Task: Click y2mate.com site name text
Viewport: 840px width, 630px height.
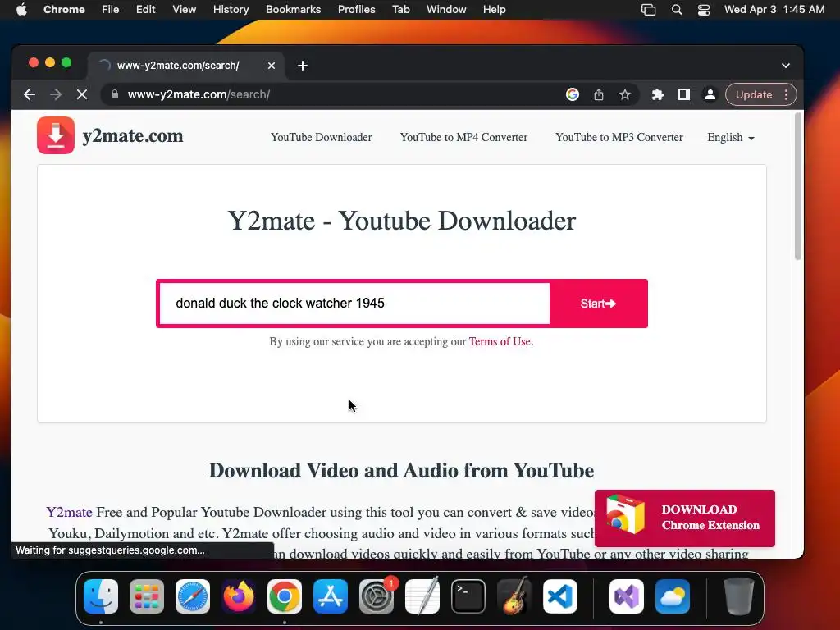Action: click(133, 136)
